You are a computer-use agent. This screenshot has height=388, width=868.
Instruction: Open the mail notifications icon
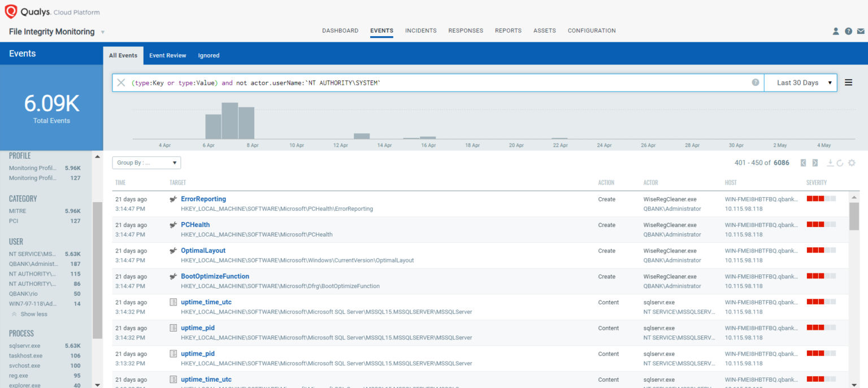coord(861,31)
